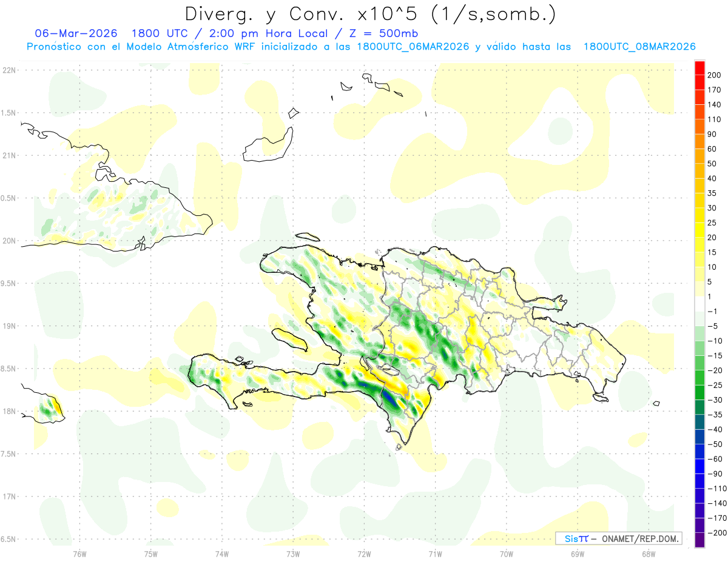The image size is (728, 562).
Task: Click the '74W' longitude label
Action: pyautogui.click(x=221, y=553)
